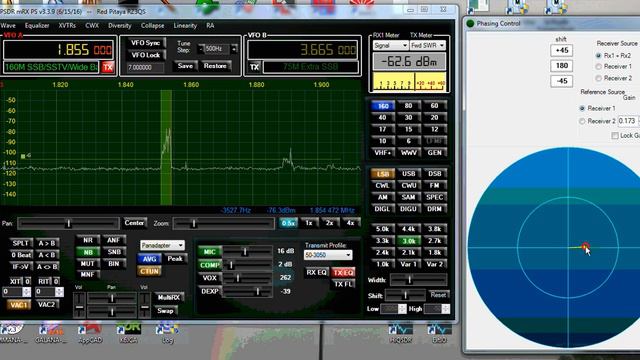Viewport: 640px width, 360px height.
Task: Open the Transmit Profile dropdown
Action: tap(328, 255)
